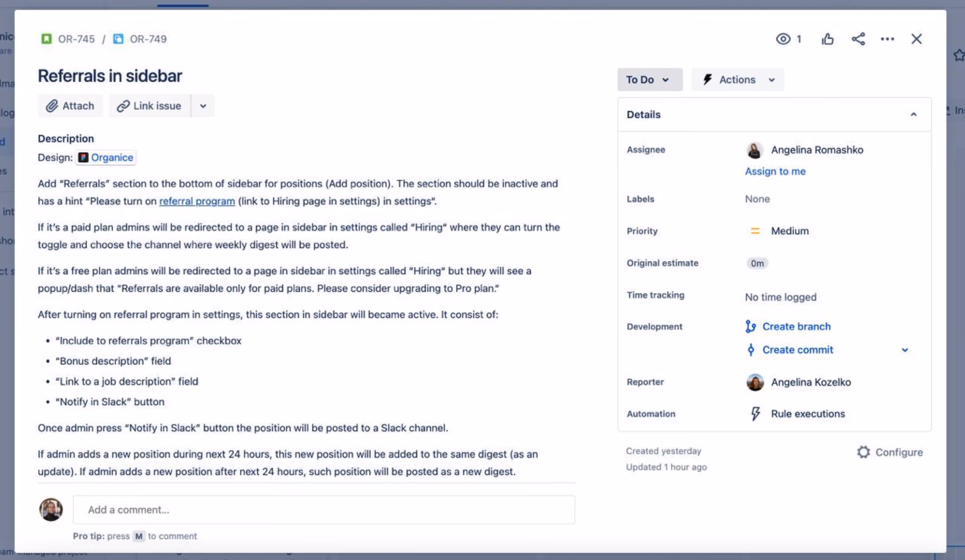The image size is (965, 560).
Task: Open Rule executions under Automation
Action: [808, 414]
